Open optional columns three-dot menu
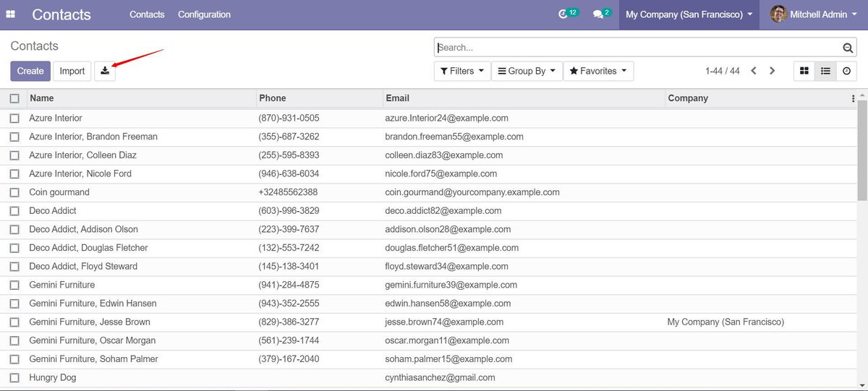Image resolution: width=868 pixels, height=391 pixels. click(x=854, y=98)
